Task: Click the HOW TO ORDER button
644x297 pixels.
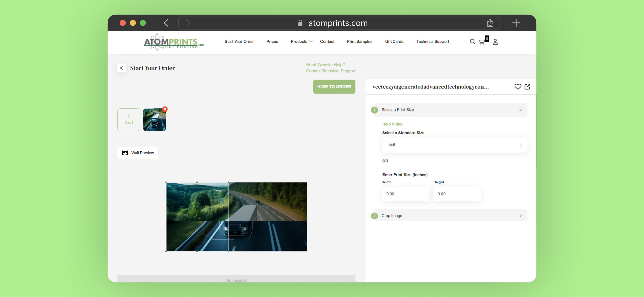Action: (334, 87)
